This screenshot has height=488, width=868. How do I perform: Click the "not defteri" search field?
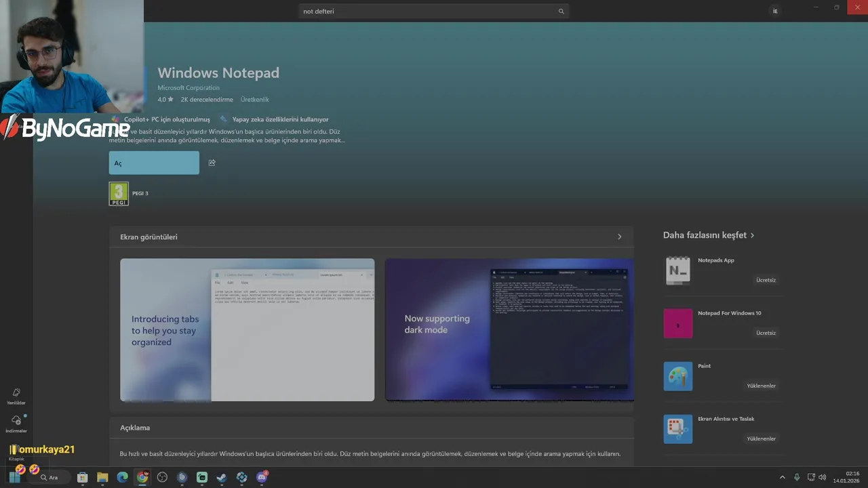click(434, 12)
